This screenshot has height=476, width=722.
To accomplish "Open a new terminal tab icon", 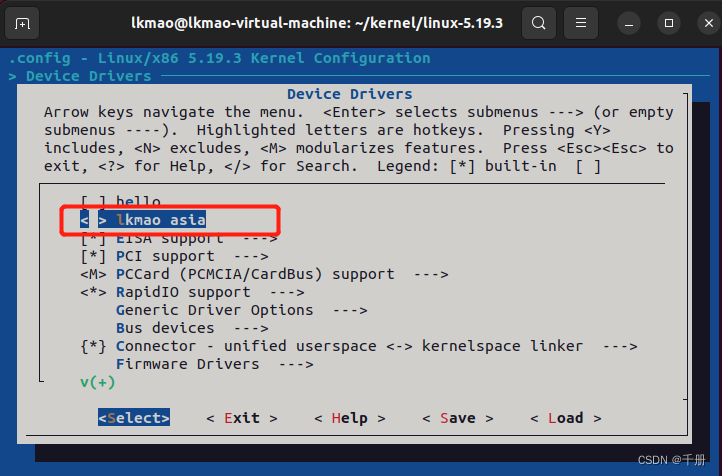I will 22,23.
